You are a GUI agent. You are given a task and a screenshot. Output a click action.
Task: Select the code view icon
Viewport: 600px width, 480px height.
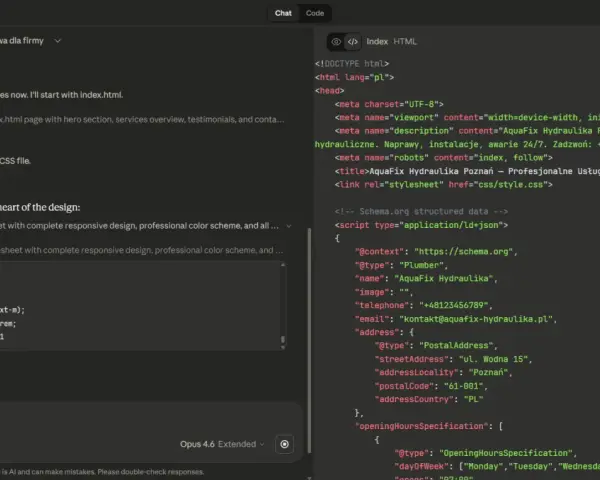353,42
